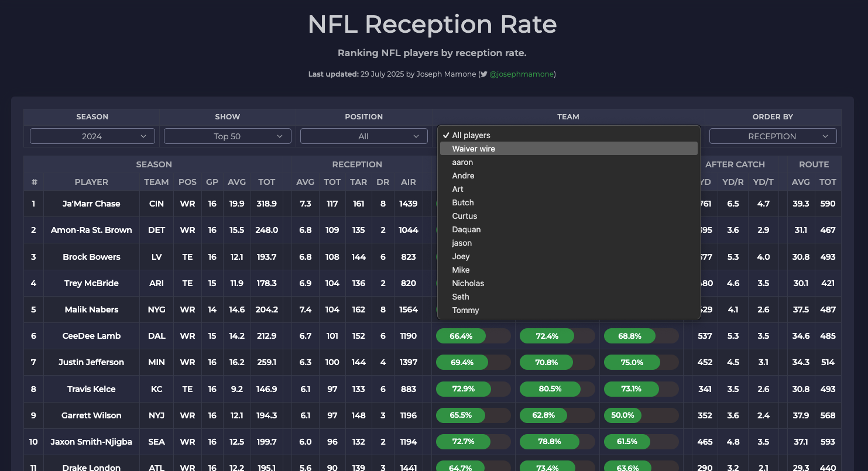Image resolution: width=868 pixels, height=471 pixels.
Task: Select Art from the Team list
Action: coord(568,189)
